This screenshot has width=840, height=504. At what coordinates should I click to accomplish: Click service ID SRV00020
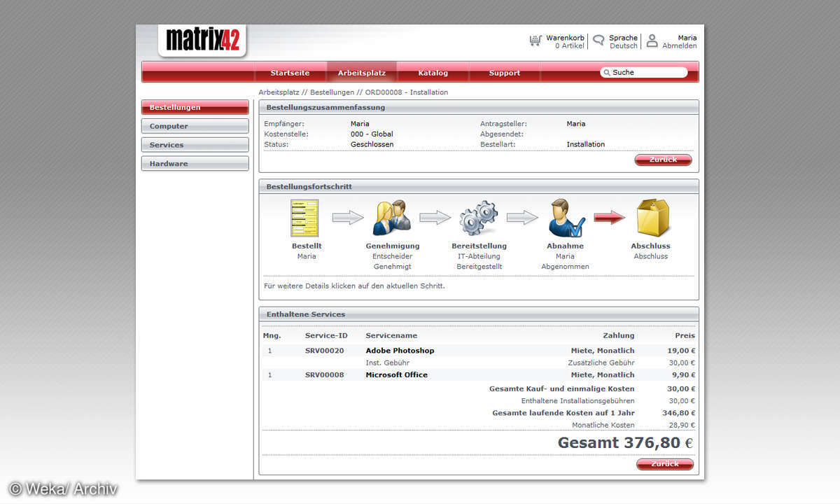point(325,351)
